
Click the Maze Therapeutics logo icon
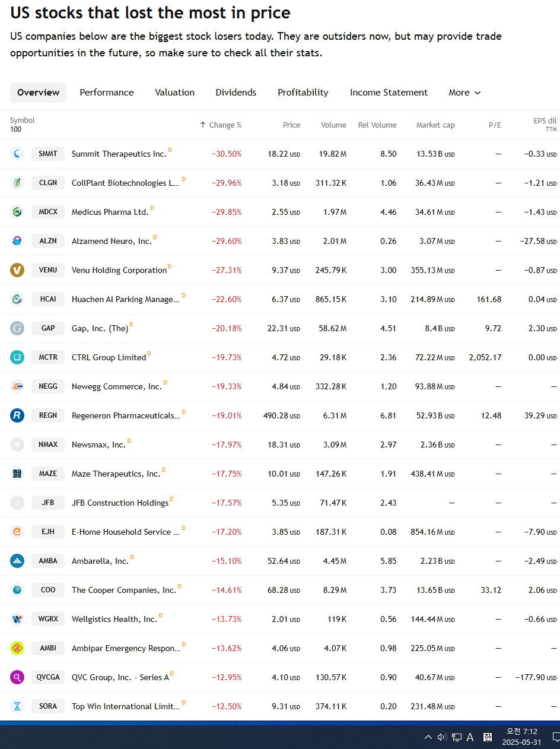(17, 474)
